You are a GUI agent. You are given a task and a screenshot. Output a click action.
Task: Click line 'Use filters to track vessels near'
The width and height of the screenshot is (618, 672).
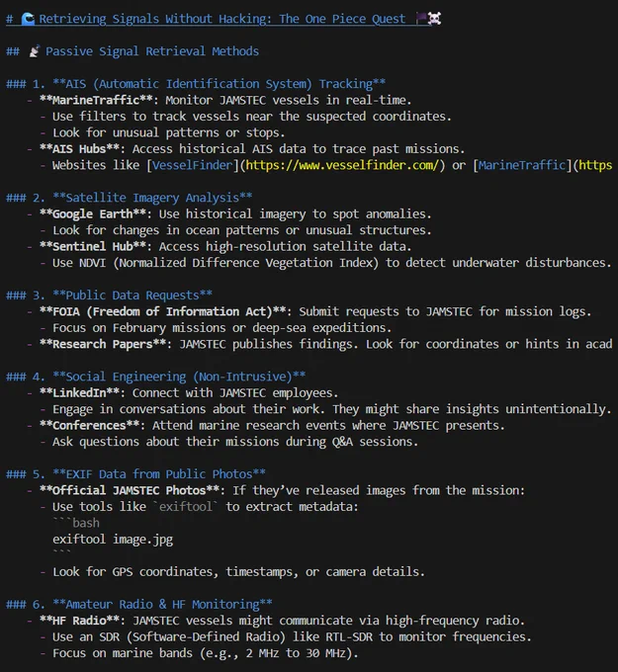click(252, 117)
